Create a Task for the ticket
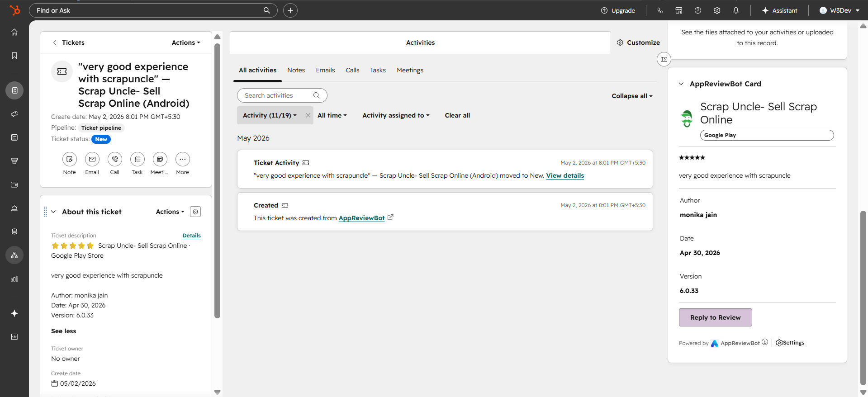The width and height of the screenshot is (868, 397). pos(138,159)
